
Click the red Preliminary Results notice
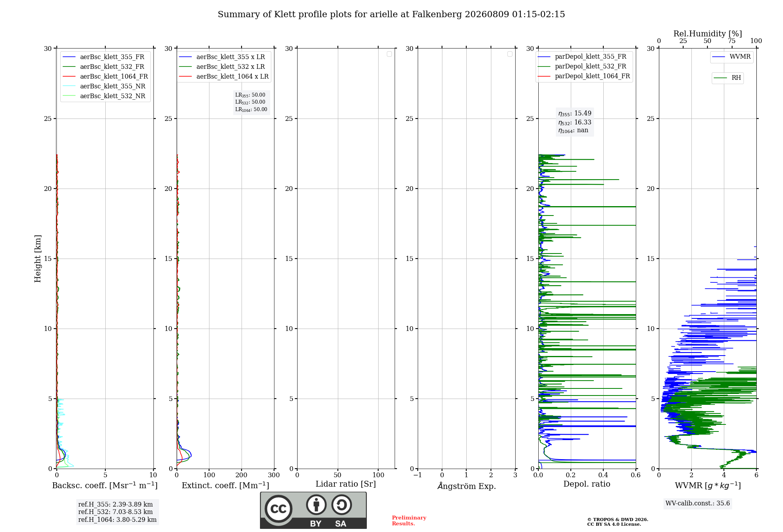tap(409, 521)
